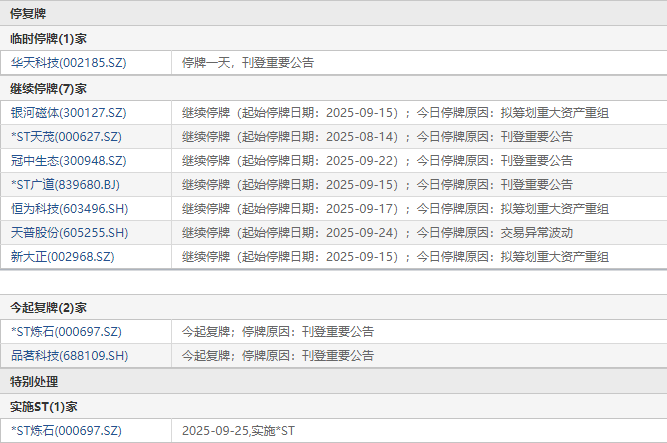Select 冠中生态 suspension reason dated 2025-09-22
Viewport: 667px width, 443px height.
[x=377, y=161]
